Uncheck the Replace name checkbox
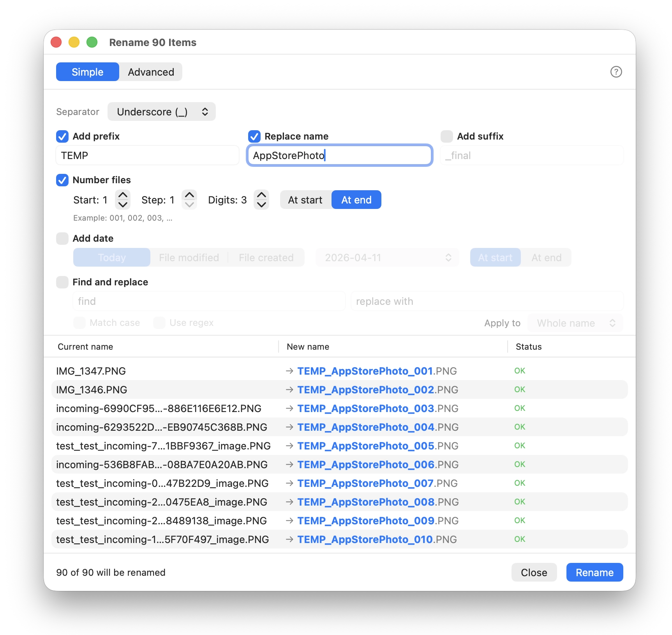This screenshot has width=672, height=635. 254,136
